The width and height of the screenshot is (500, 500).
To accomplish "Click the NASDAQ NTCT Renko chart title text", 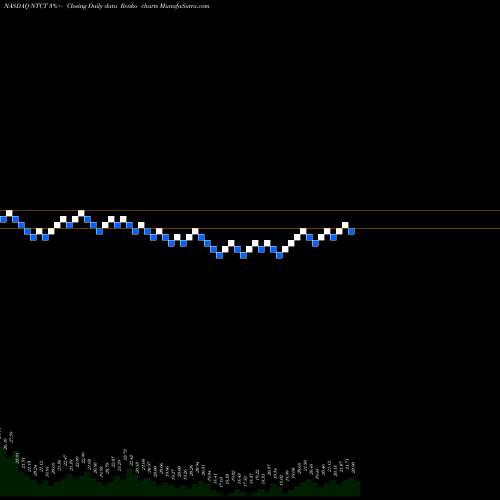I will [x=107, y=6].
